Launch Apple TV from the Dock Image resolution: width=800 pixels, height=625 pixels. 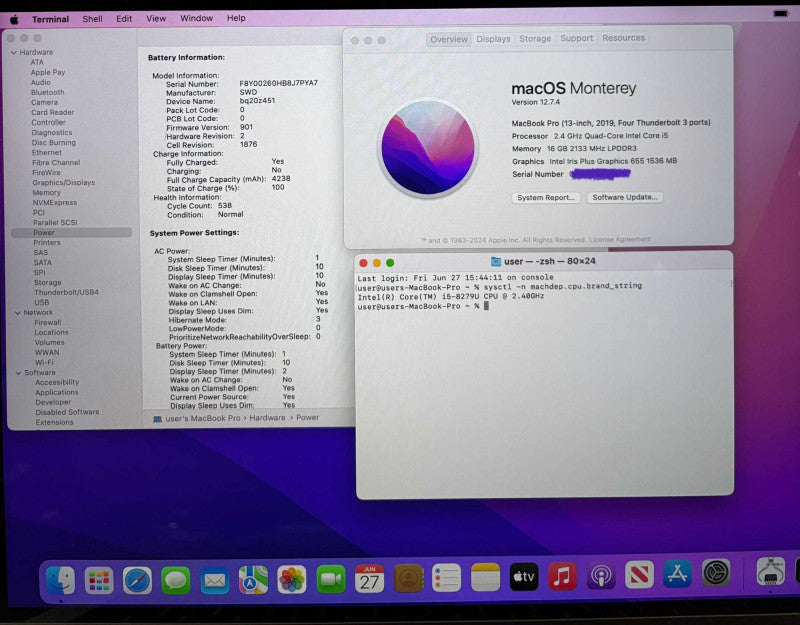(x=524, y=577)
